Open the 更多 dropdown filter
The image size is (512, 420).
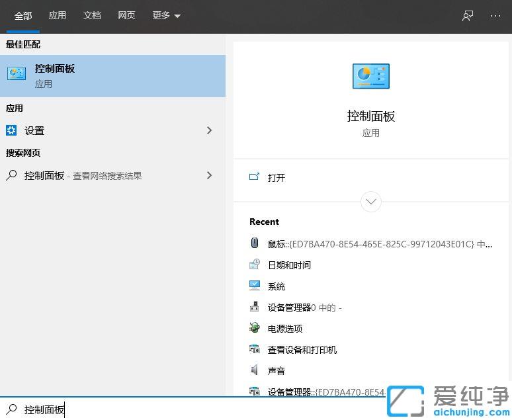tap(166, 16)
